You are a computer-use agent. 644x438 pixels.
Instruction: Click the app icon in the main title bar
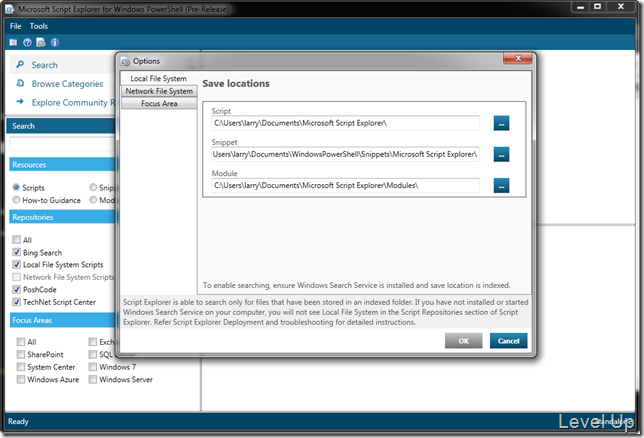pos(9,9)
